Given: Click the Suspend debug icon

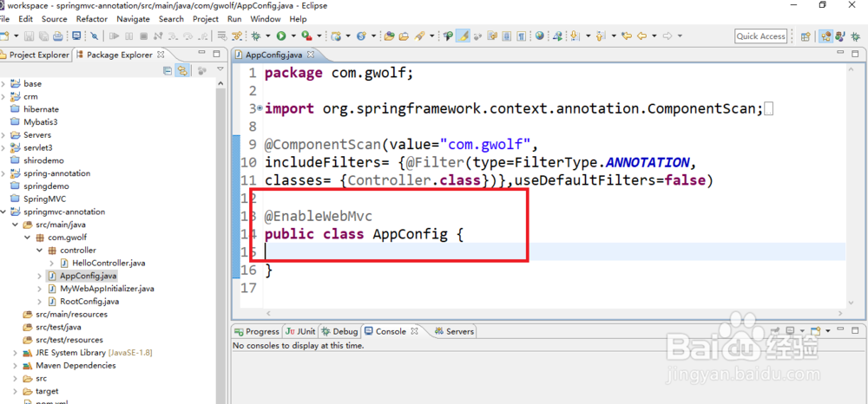Looking at the screenshot, I should click(x=129, y=36).
